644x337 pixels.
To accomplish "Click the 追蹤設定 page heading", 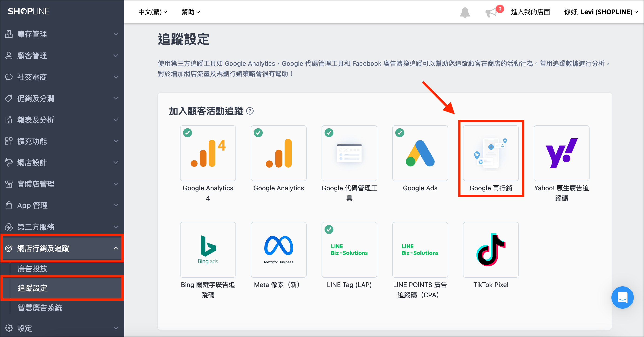I will pos(184,39).
